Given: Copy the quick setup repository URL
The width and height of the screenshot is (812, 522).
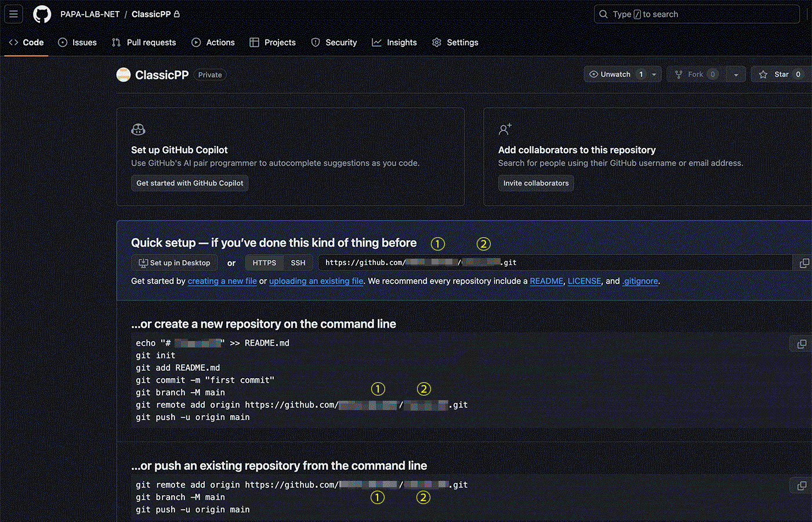Looking at the screenshot, I should tap(804, 263).
